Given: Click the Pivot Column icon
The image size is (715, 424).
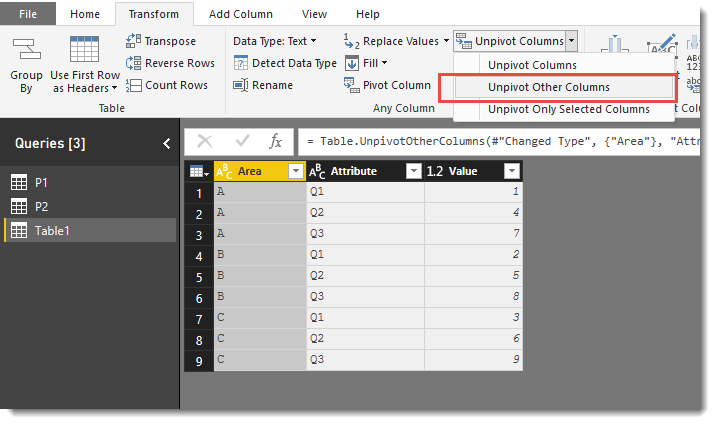Looking at the screenshot, I should [x=352, y=85].
